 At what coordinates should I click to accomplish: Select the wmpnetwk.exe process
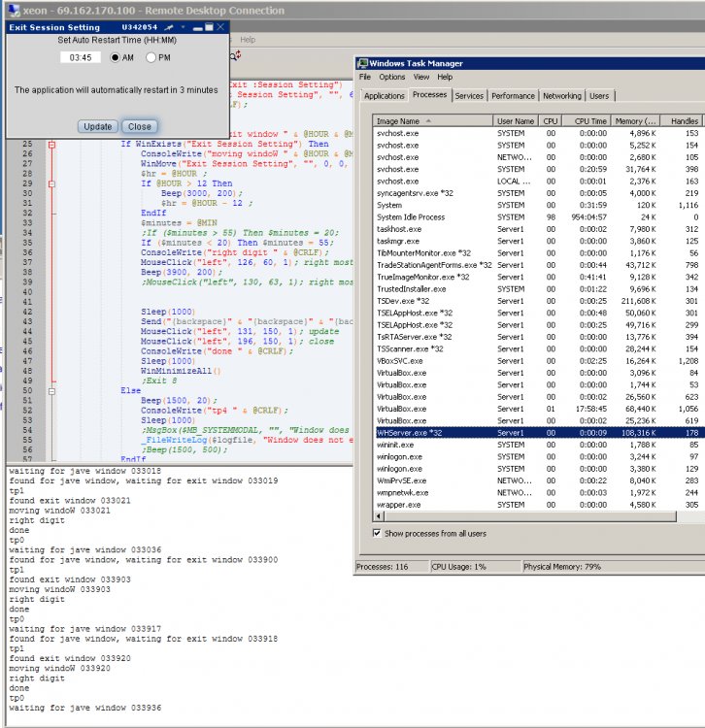click(x=539, y=492)
